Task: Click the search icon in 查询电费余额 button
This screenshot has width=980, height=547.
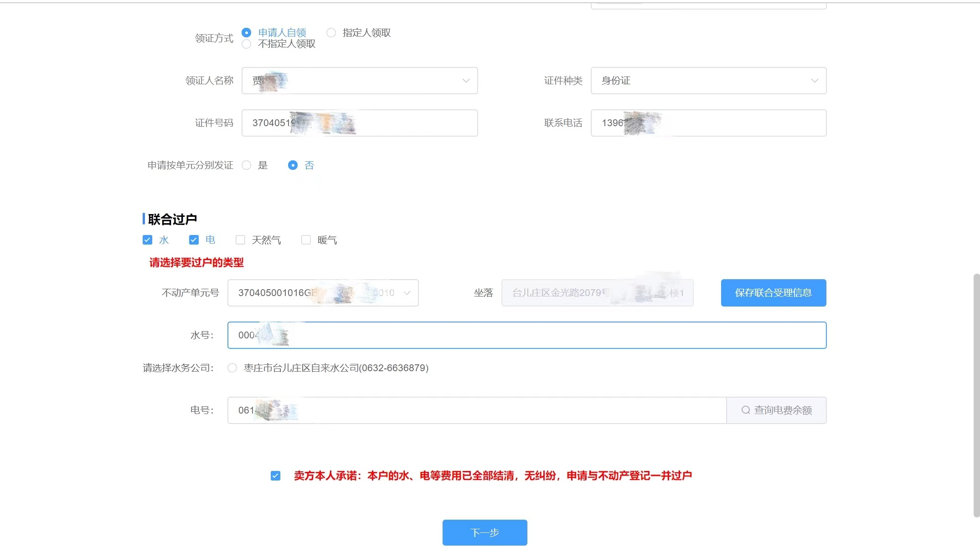Action: (746, 410)
